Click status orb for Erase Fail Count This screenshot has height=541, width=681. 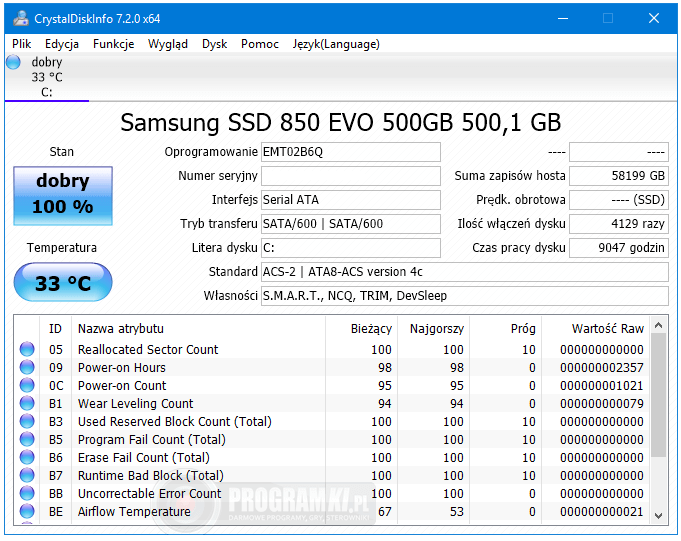coord(27,457)
